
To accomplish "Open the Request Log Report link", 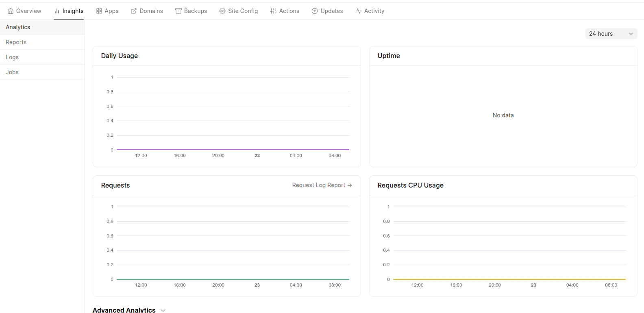I will (322, 185).
